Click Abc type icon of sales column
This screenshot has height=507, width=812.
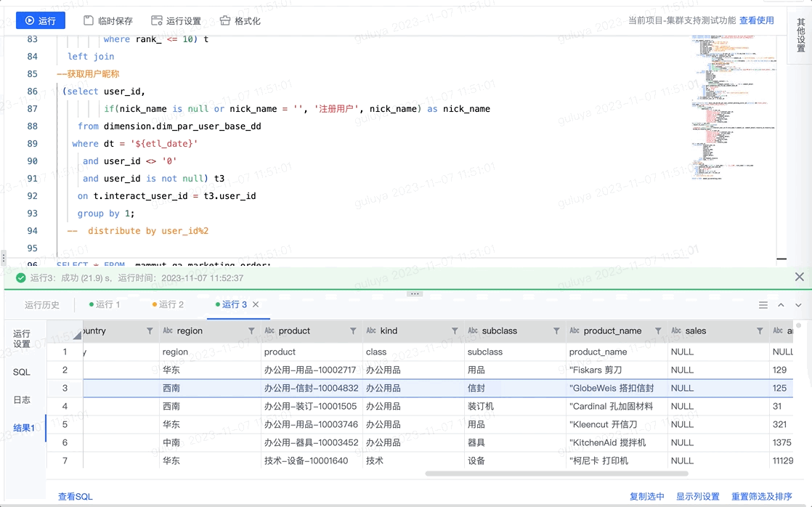[x=676, y=330]
